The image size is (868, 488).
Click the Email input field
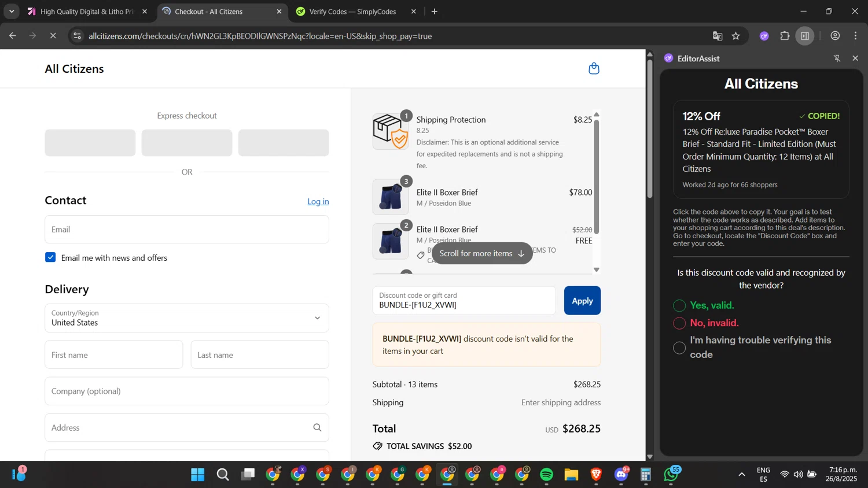point(187,230)
